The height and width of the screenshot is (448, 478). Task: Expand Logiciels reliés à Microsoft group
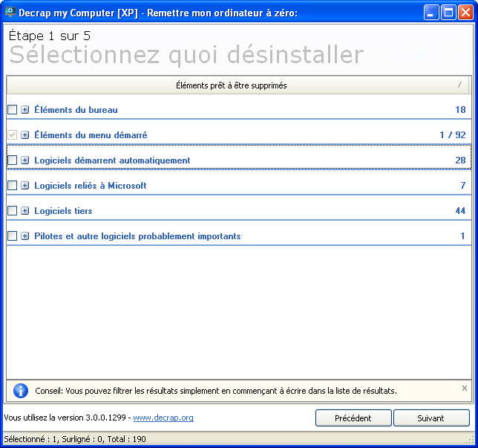click(25, 186)
